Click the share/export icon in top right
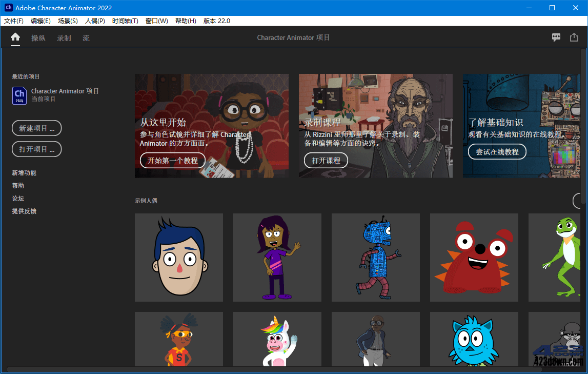 point(574,37)
